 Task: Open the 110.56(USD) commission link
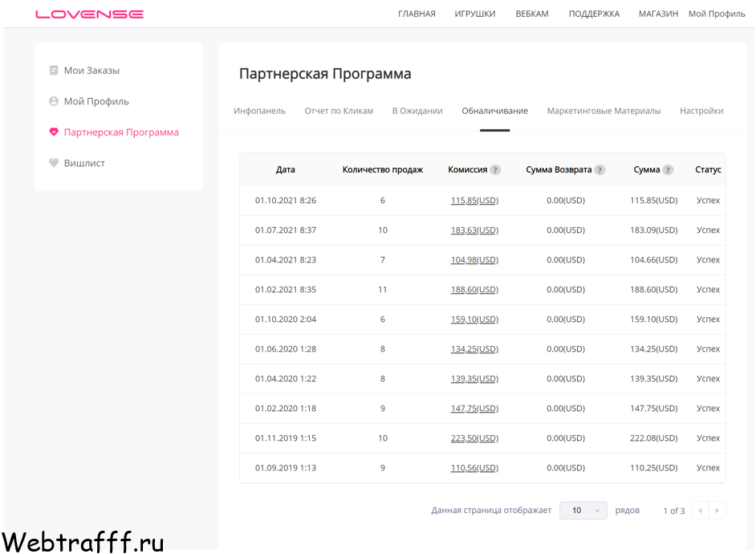pyautogui.click(x=474, y=468)
